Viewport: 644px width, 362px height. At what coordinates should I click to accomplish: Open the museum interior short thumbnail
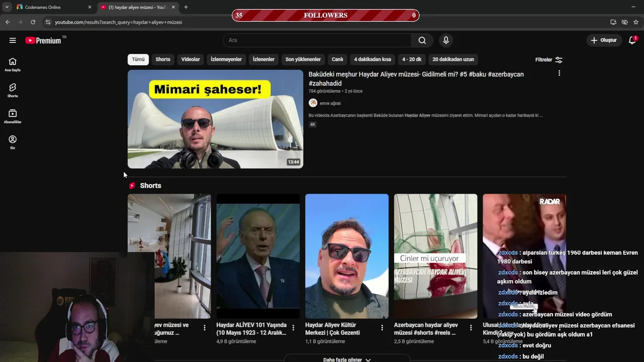[169, 256]
